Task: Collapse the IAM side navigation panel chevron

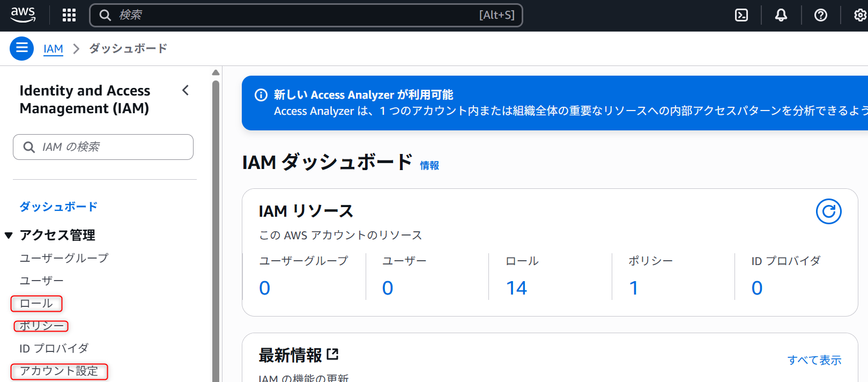Action: pyautogui.click(x=186, y=90)
